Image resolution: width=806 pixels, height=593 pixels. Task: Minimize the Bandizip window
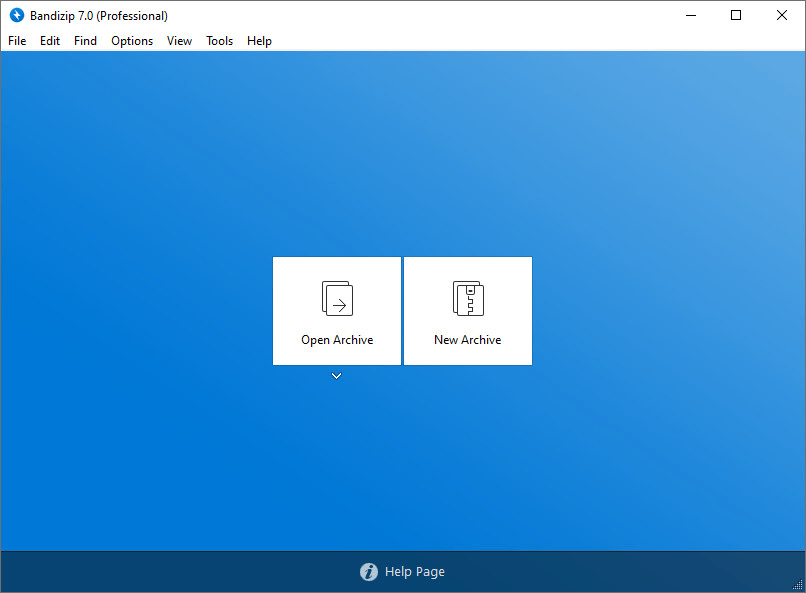[691, 15]
